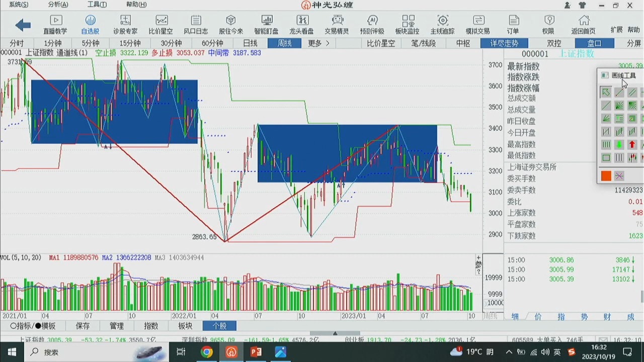
Task: Go back using the blue arrow icon
Action: pyautogui.click(x=23, y=25)
